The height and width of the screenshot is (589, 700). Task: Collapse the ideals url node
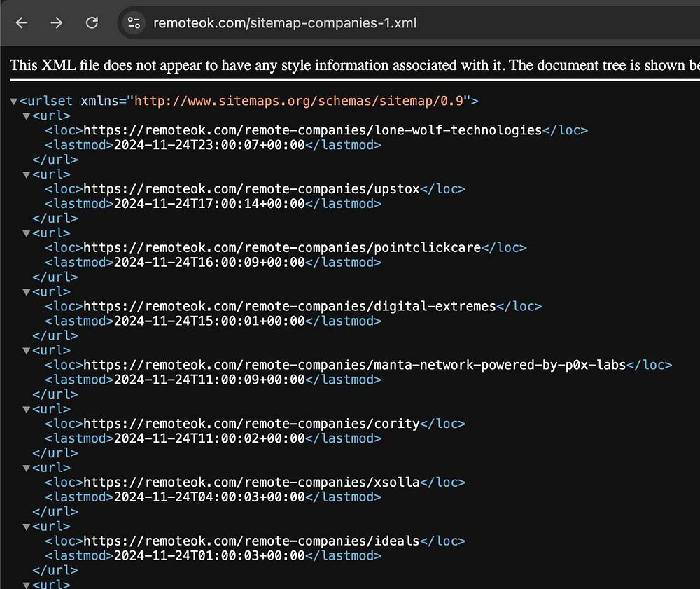(x=27, y=527)
